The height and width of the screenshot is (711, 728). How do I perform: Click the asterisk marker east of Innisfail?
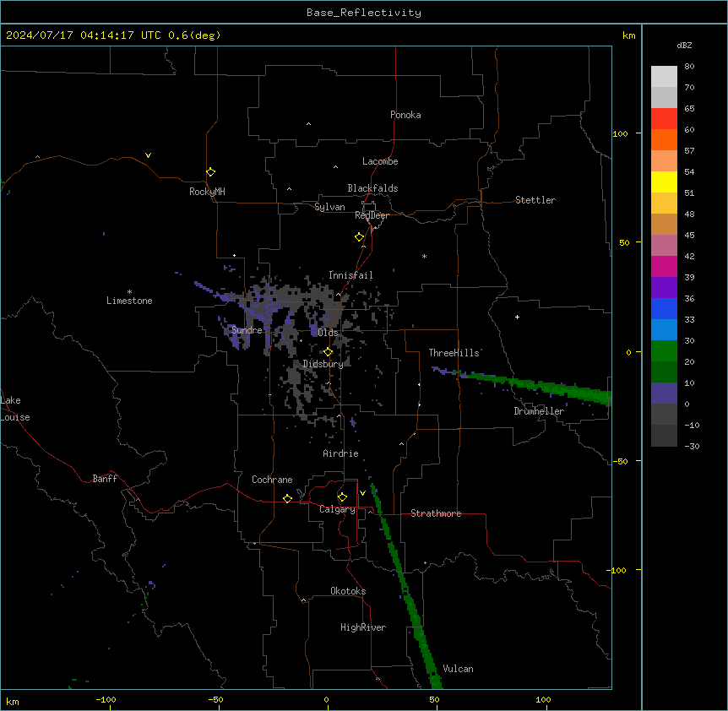[424, 256]
